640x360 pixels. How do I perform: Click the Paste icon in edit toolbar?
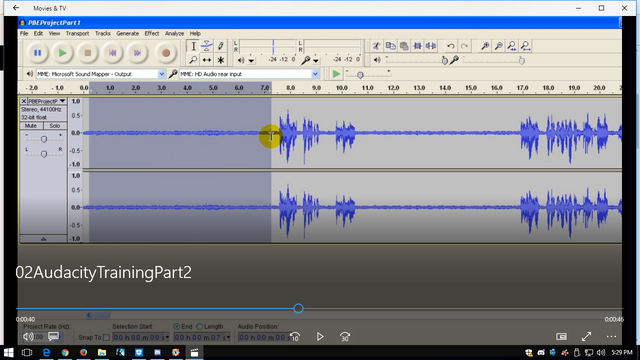click(404, 46)
